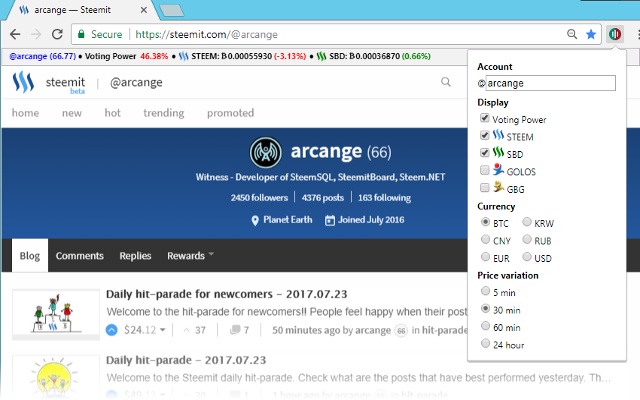Expand the Rewards dropdown tab

click(x=190, y=256)
